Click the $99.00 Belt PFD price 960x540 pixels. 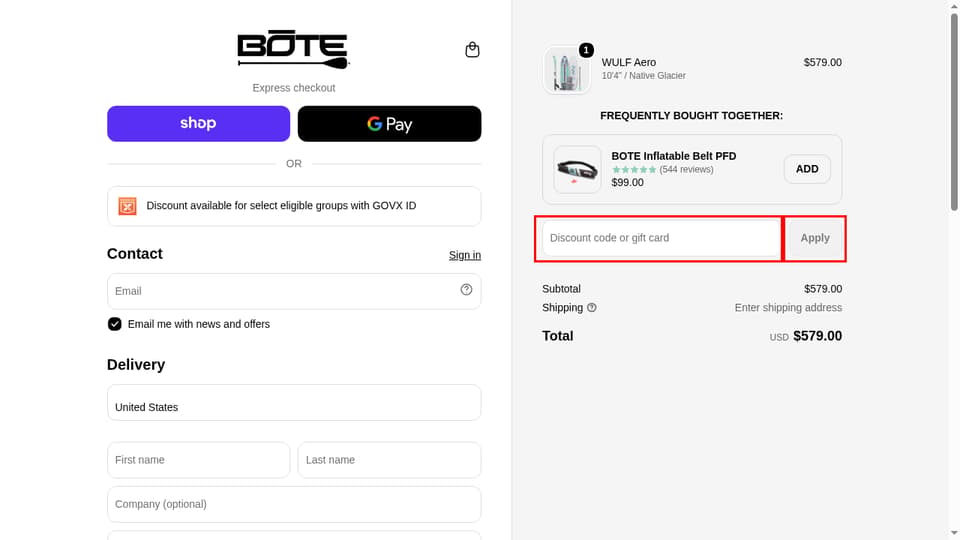click(x=628, y=182)
